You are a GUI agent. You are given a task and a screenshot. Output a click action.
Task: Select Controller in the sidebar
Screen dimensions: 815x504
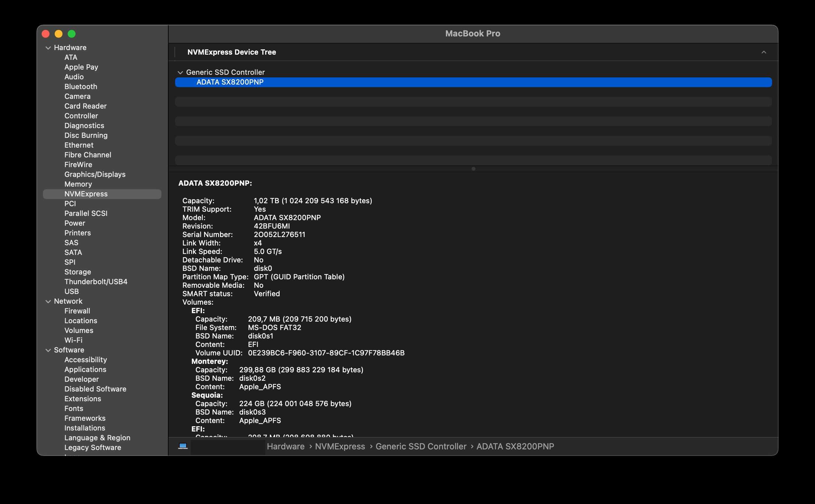81,116
